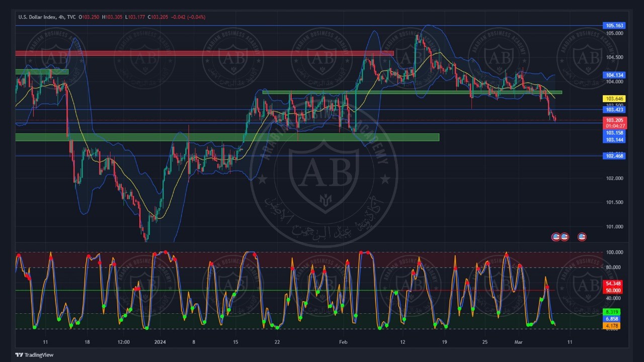Select the low value L103.177
The width and height of the screenshot is (644, 362).
click(x=135, y=17)
